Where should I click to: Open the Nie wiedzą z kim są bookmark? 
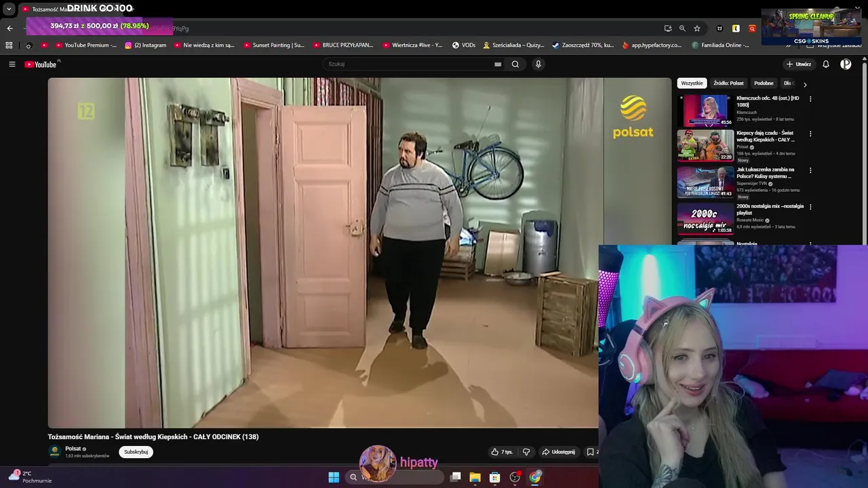pyautogui.click(x=204, y=45)
